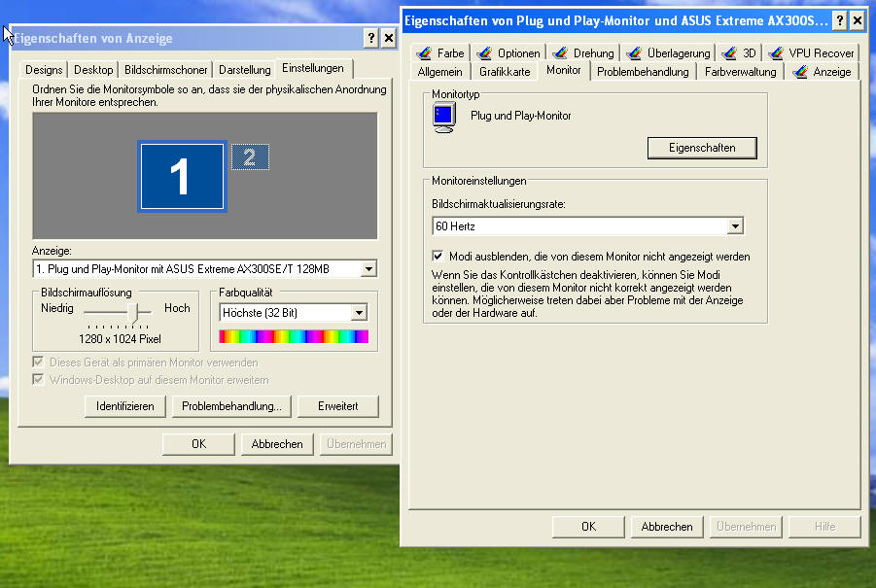Click the monitor Eigenschaften button
876x588 pixels.
(x=701, y=148)
